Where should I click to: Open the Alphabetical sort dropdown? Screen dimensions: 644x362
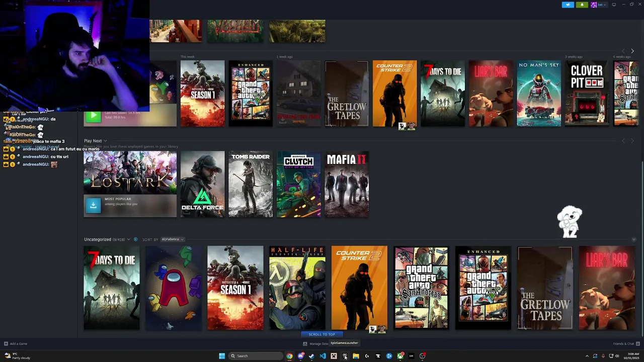point(173,239)
